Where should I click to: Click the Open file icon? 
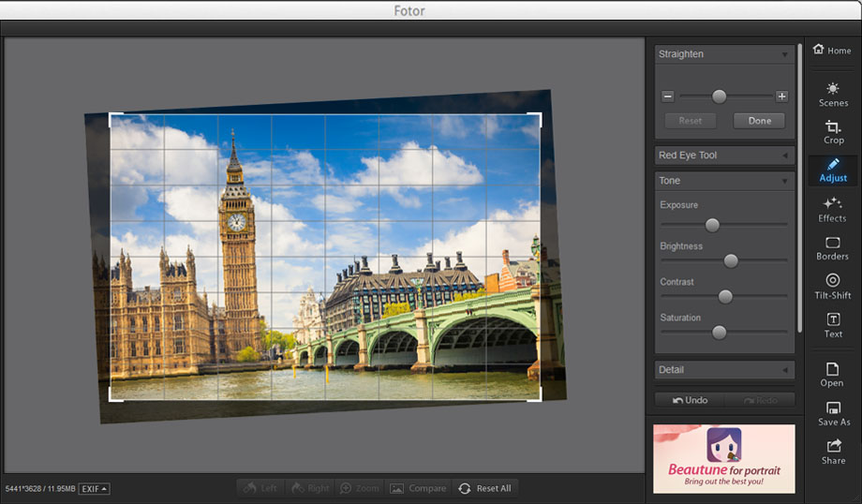click(832, 375)
